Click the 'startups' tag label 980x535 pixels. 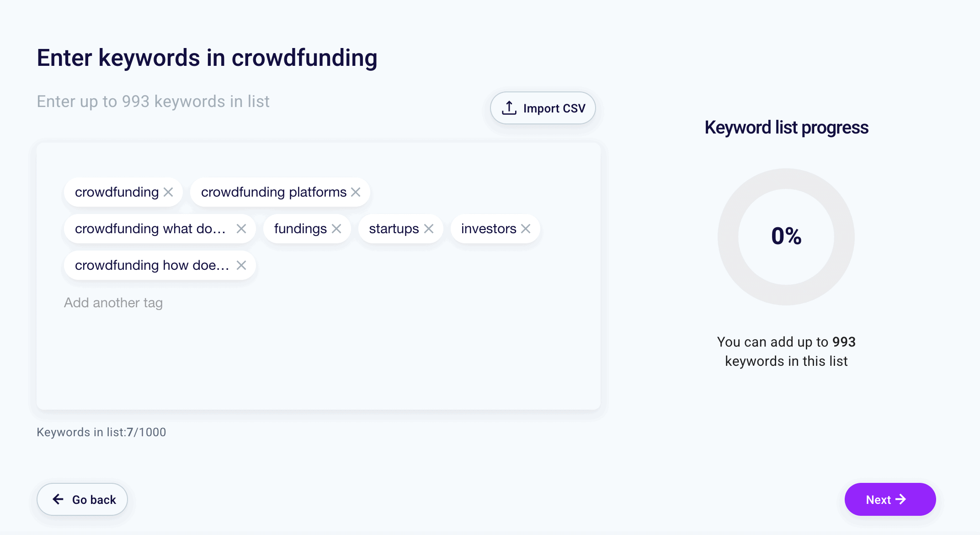[394, 229]
